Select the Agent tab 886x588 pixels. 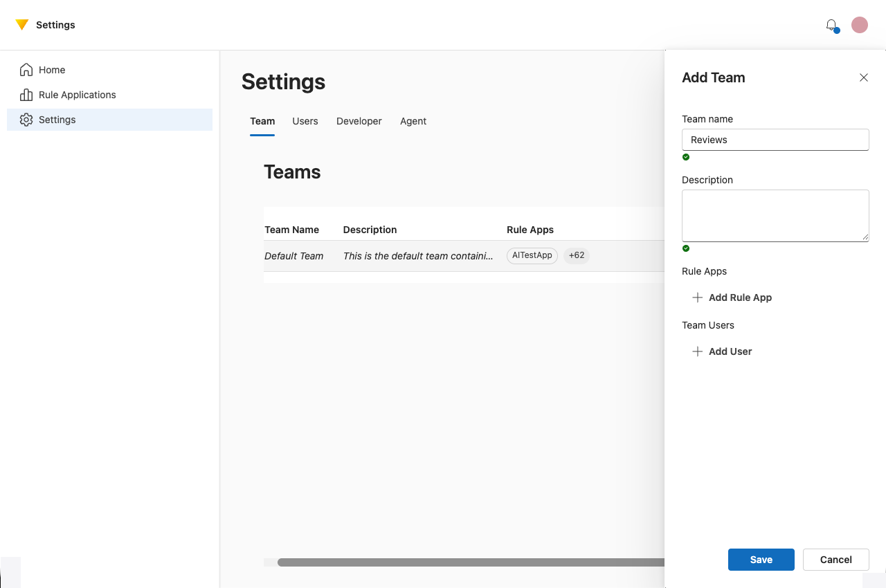coord(413,121)
